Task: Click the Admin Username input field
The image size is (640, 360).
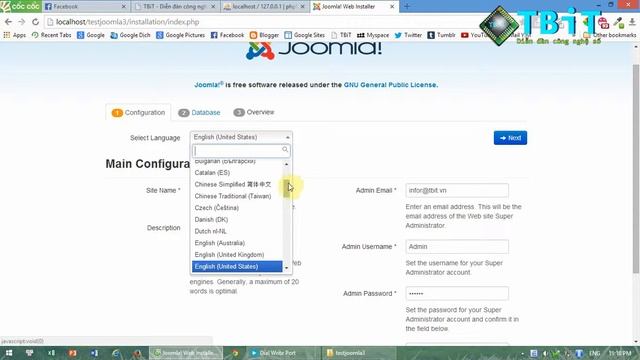Action: point(457,247)
